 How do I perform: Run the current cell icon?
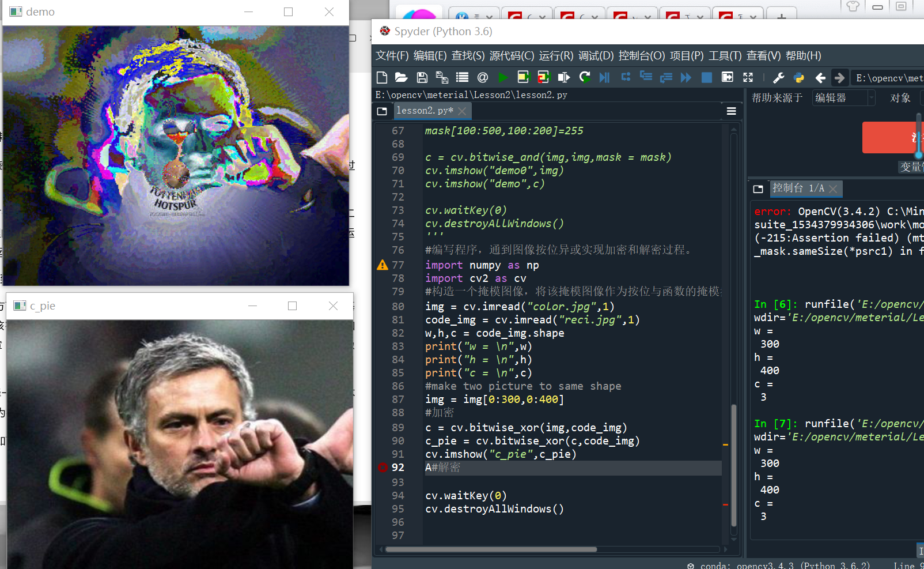[523, 77]
